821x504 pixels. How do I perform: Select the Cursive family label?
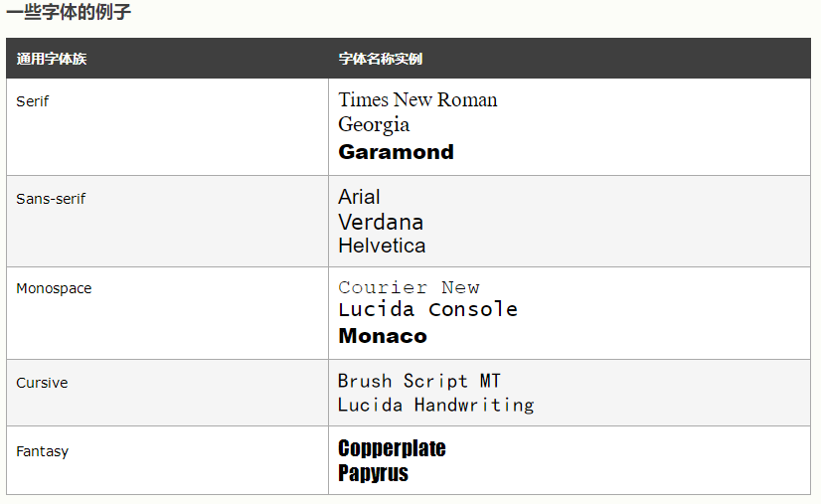42,383
